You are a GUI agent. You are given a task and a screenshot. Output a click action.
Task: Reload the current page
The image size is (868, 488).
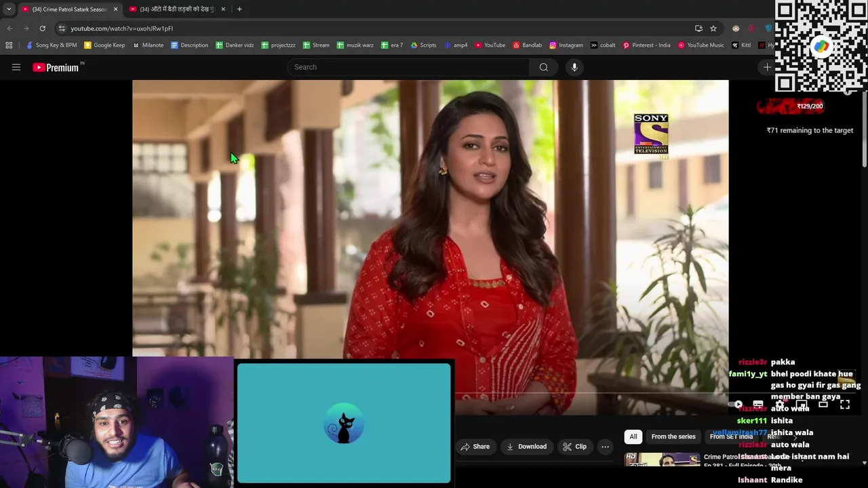[42, 28]
